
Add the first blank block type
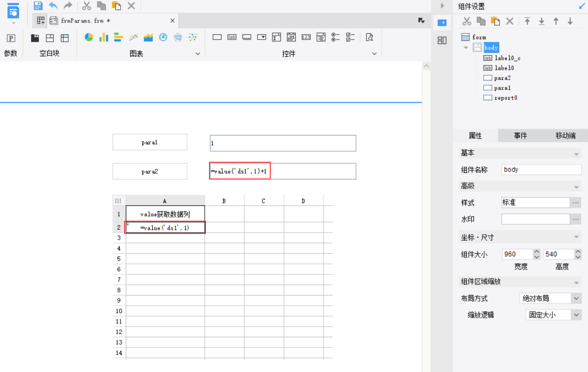pos(35,38)
